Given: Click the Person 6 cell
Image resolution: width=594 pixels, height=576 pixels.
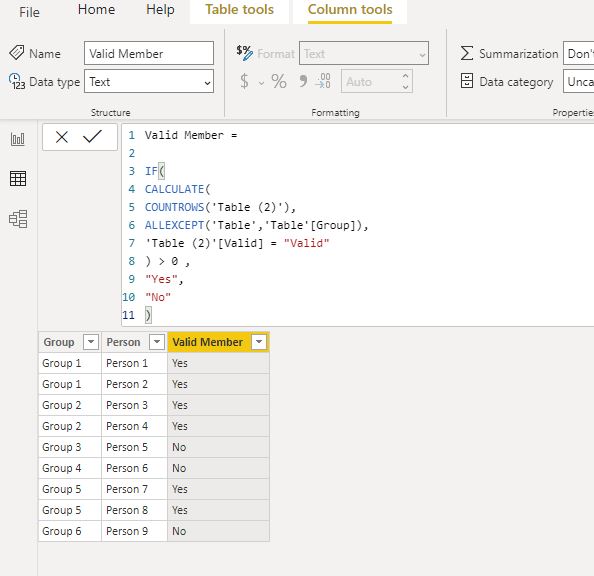Looking at the screenshot, I should [x=134, y=468].
